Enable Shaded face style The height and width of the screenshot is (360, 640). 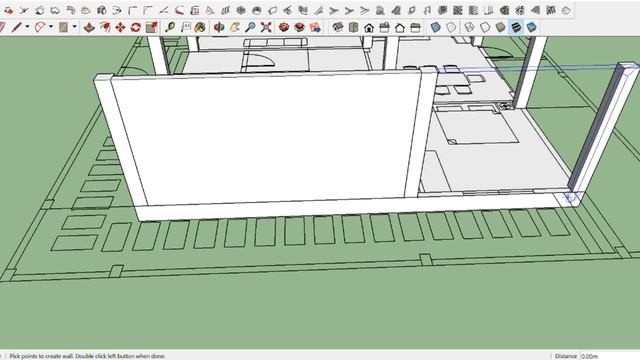(x=500, y=27)
